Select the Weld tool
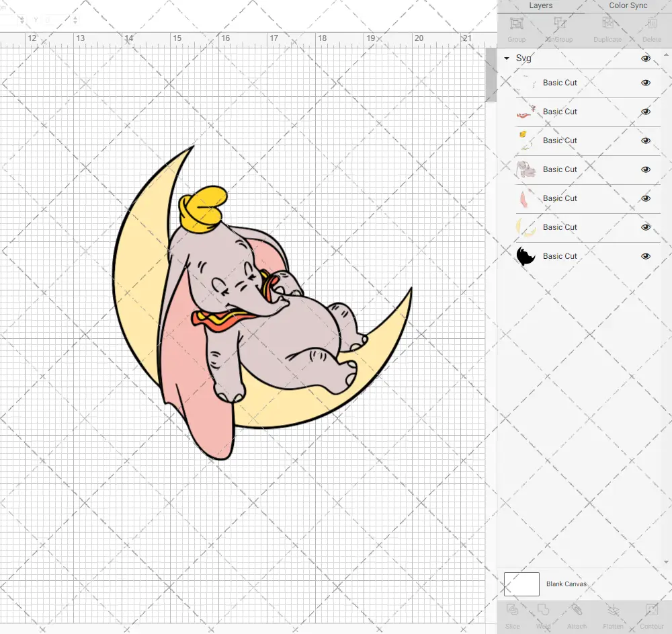672x634 pixels. pyautogui.click(x=543, y=610)
